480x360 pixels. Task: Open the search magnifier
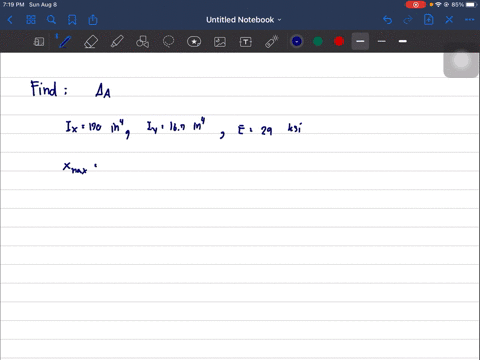[51, 20]
